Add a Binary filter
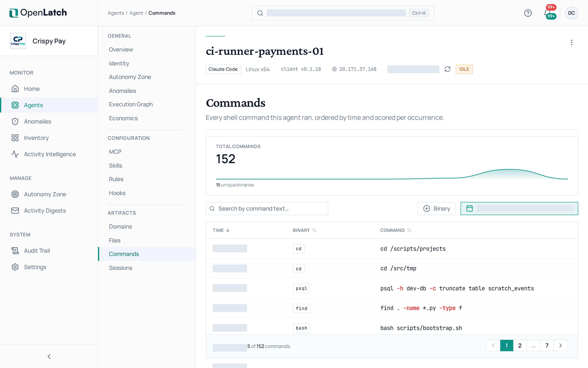The width and height of the screenshot is (588, 368). [x=436, y=209]
